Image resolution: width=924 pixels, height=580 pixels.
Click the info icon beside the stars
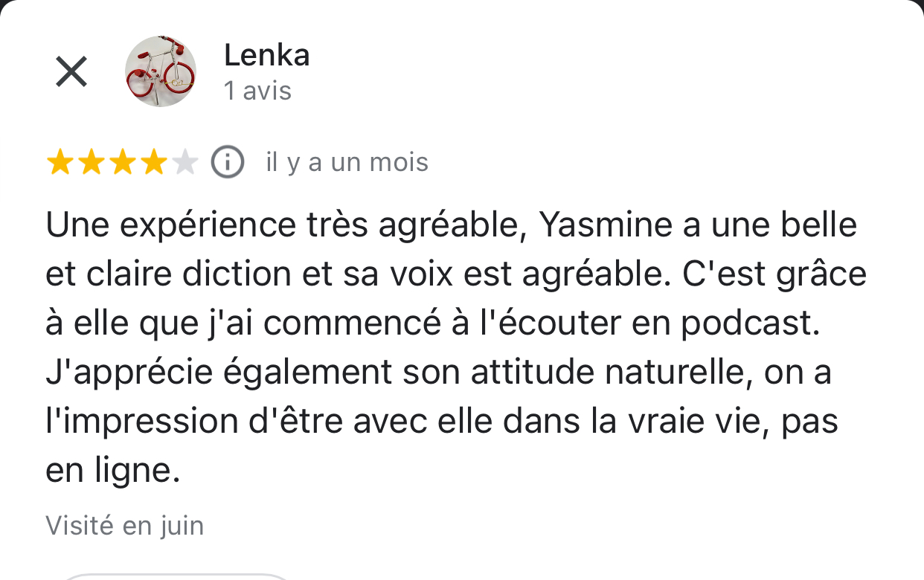[x=228, y=162]
